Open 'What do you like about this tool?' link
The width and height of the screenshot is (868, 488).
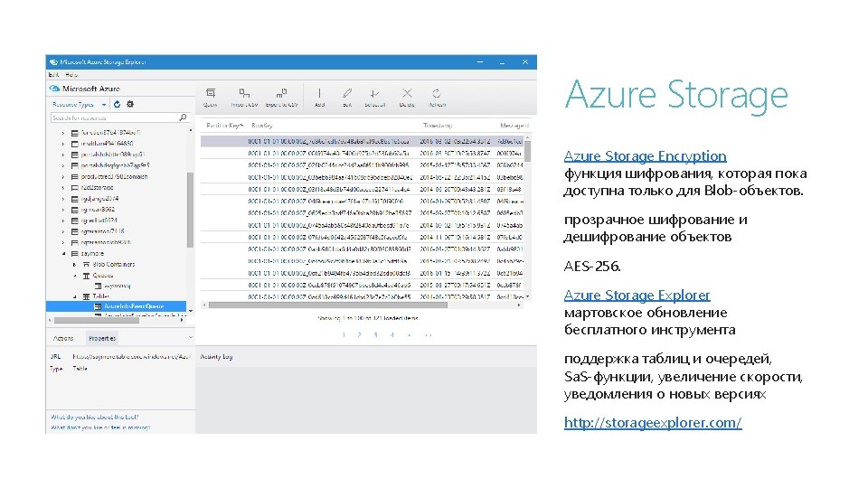pyautogui.click(x=95, y=418)
